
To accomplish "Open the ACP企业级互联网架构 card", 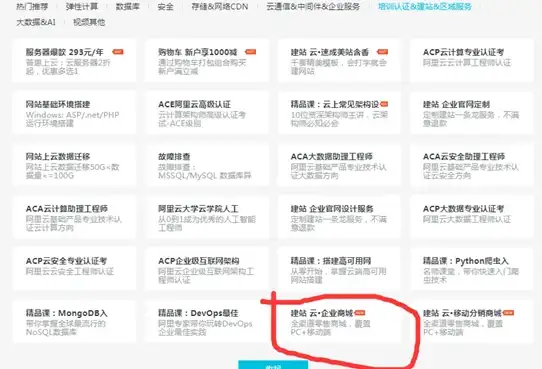I will click(207, 269).
